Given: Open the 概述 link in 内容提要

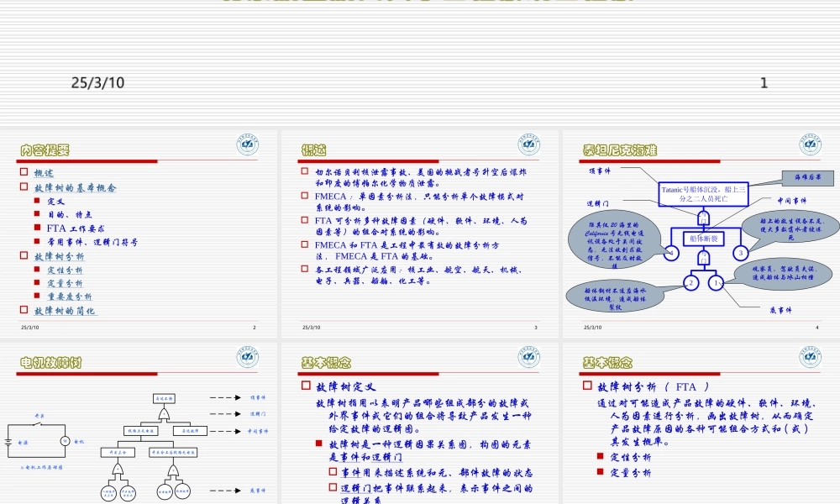Looking at the screenshot, I should point(44,173).
